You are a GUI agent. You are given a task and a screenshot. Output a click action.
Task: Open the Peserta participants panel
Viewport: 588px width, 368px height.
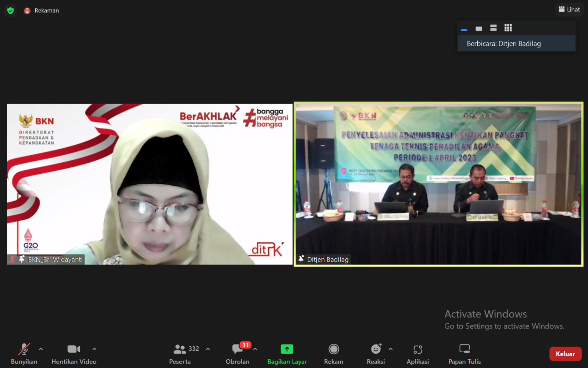coord(180,354)
